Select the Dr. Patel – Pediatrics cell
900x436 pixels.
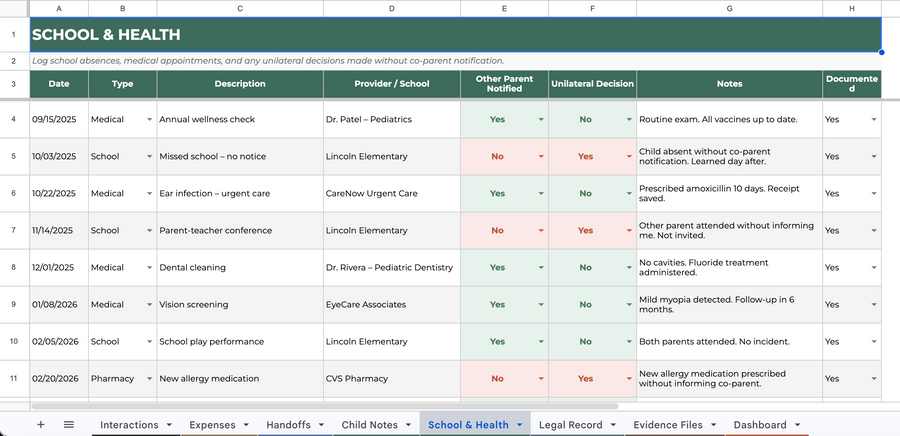391,119
